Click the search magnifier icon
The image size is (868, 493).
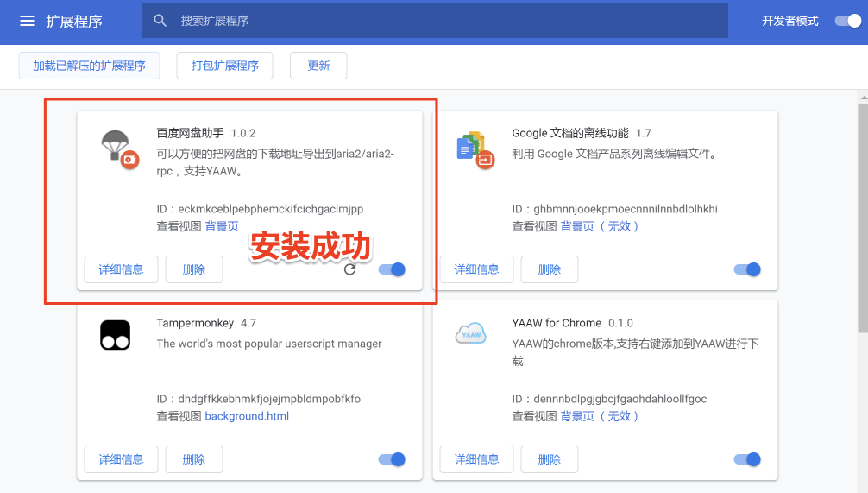pyautogui.click(x=160, y=21)
